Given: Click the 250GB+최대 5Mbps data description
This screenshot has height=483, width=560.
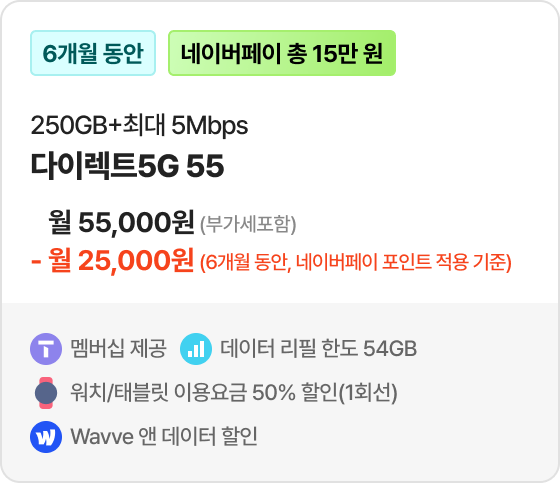Looking at the screenshot, I should 139,125.
